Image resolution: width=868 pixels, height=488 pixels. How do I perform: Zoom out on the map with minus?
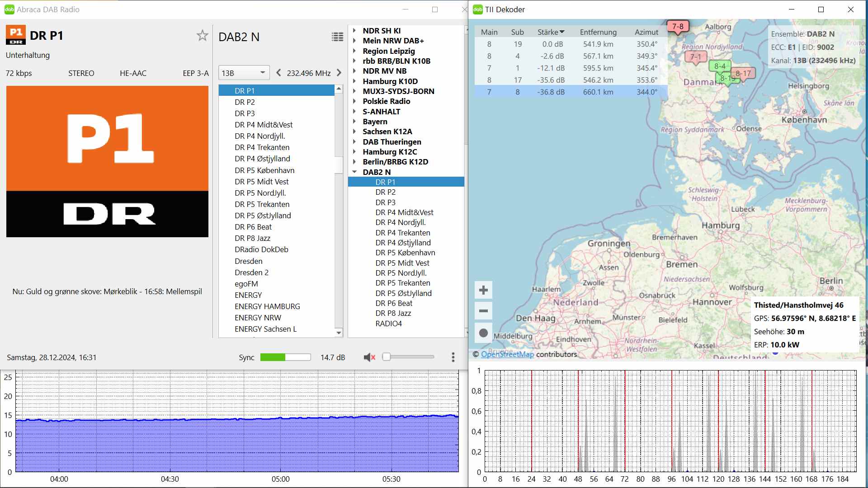[x=483, y=311]
